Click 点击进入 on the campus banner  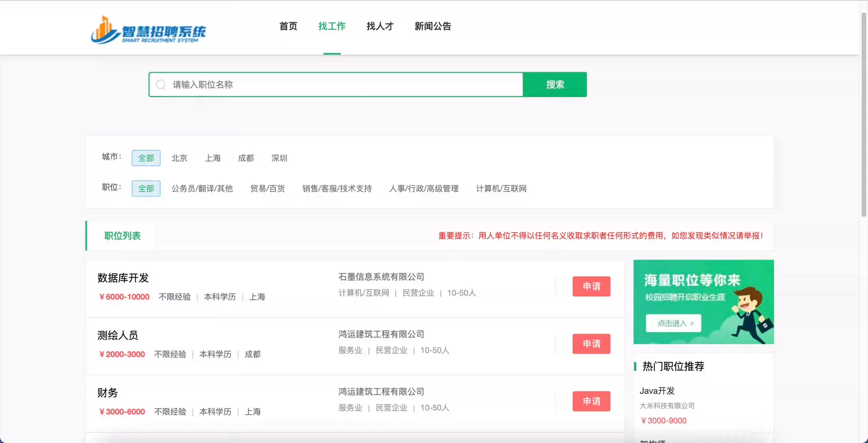coord(673,323)
